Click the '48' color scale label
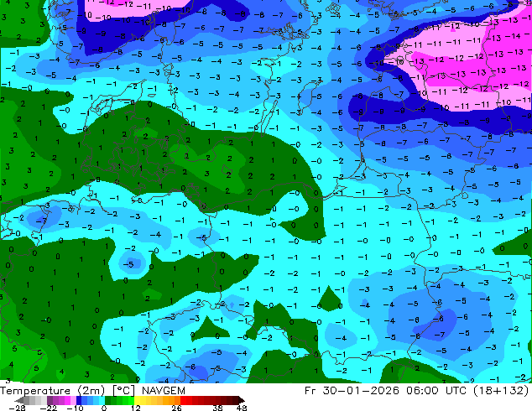Viewport: 532px width, 411px height. [242, 408]
